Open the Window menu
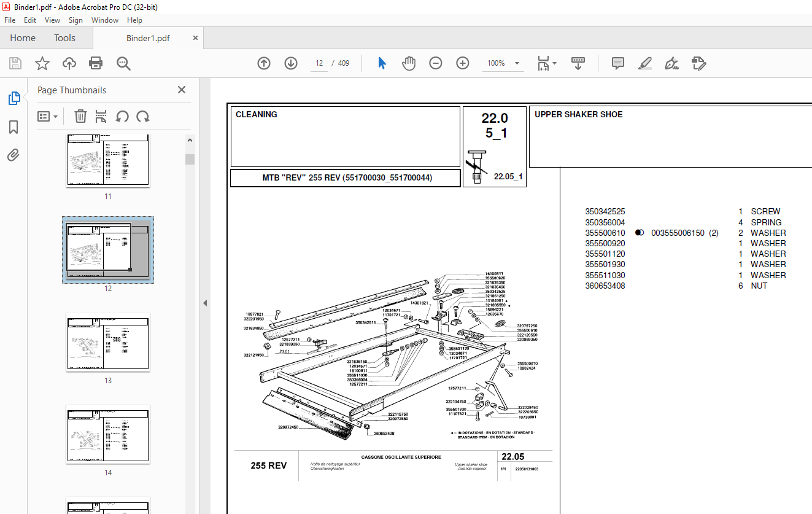Viewport: 812px width, 514px height. pyautogui.click(x=105, y=20)
